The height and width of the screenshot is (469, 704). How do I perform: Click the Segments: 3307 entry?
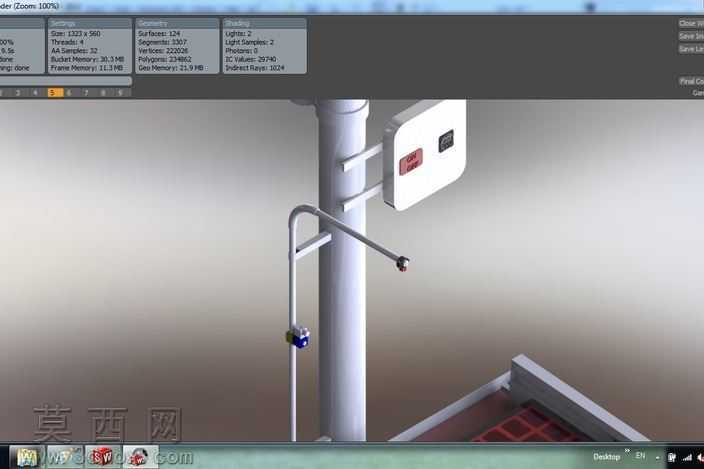pos(162,42)
